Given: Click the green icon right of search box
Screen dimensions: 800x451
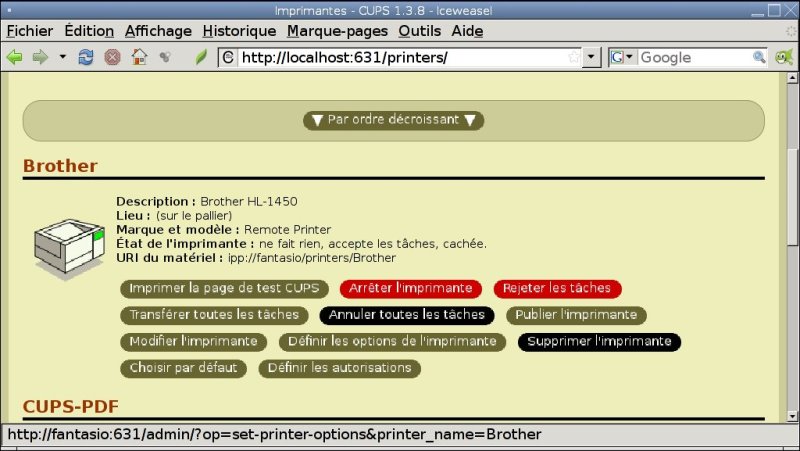Looking at the screenshot, I should click(784, 57).
